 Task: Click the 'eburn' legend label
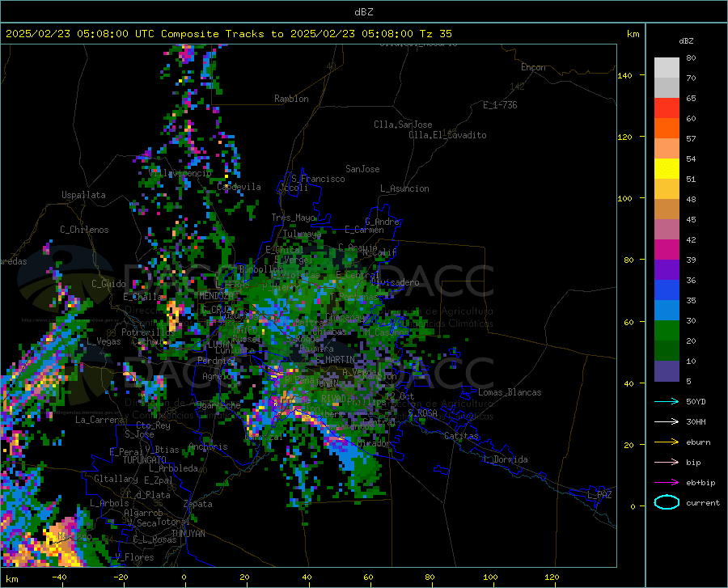[x=698, y=442]
